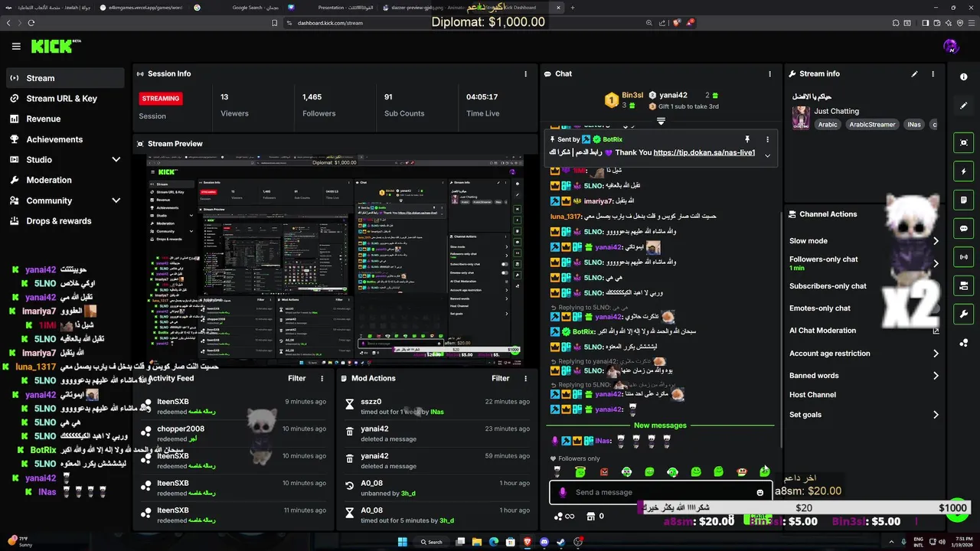This screenshot has width=980, height=551.
Task: Open the tip.dokan.sa link in pinned message
Action: (704, 152)
